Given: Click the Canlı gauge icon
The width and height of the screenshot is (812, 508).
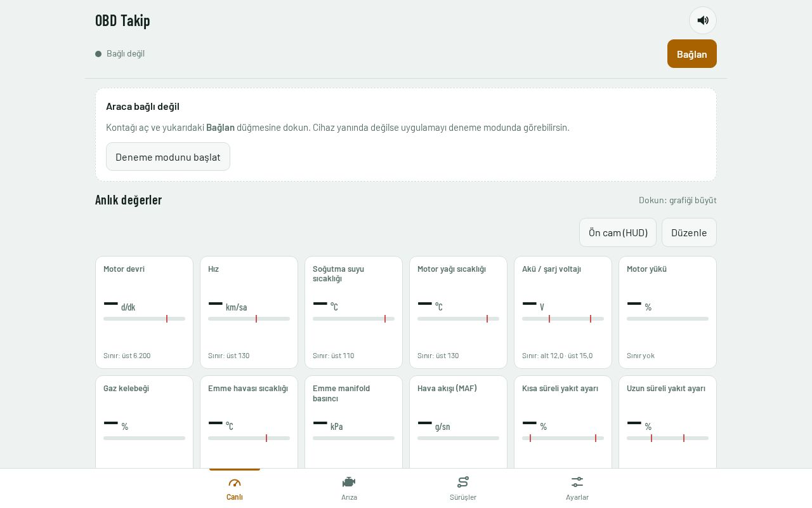Looking at the screenshot, I should pyautogui.click(x=235, y=483).
